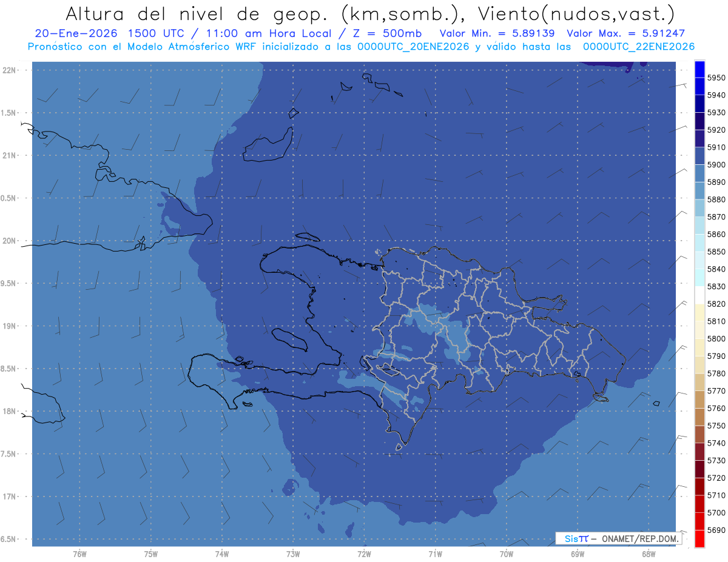Click the 'Viento(nudos,vast.)' title text
Image resolution: width=728 pixels, height=562 pixels.
(575, 13)
